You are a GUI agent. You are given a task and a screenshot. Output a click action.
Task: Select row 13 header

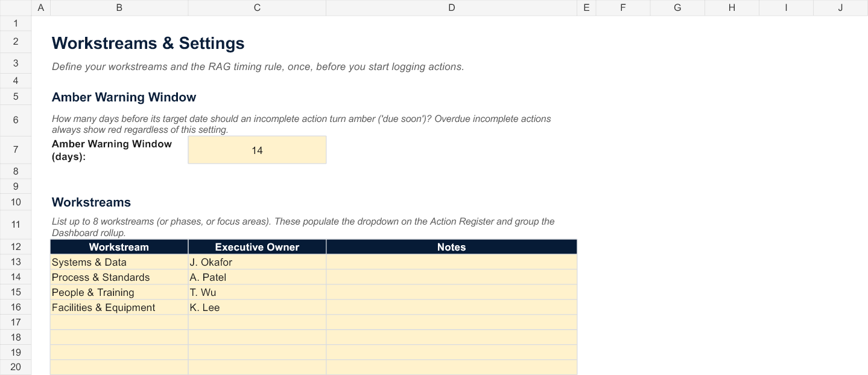tap(16, 262)
